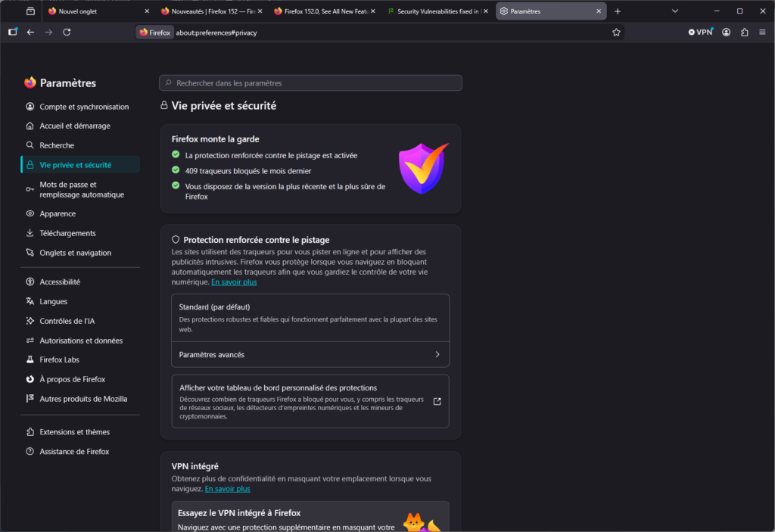The width and height of the screenshot is (775, 532).
Task: Close the Nouvel onglet tab
Action: click(147, 11)
